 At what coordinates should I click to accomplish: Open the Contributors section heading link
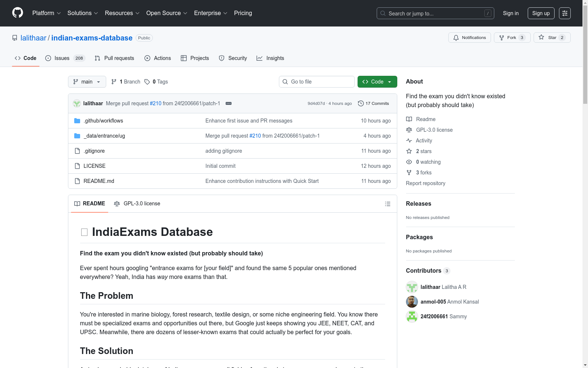428,270
